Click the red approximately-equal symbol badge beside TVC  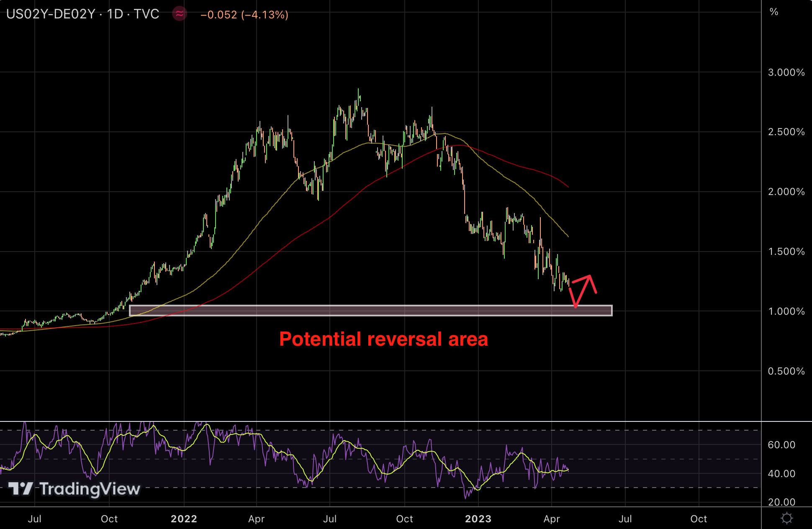(x=180, y=14)
